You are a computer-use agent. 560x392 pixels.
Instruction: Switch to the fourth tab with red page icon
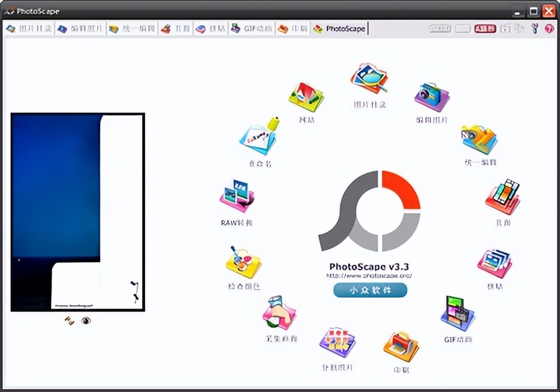point(175,29)
